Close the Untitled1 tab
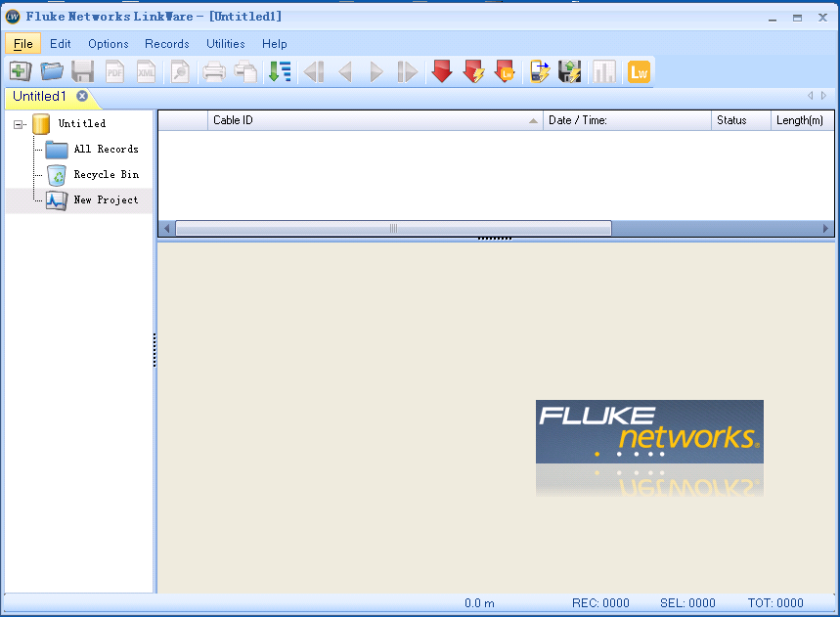Image resolution: width=840 pixels, height=617 pixels. coord(82,96)
